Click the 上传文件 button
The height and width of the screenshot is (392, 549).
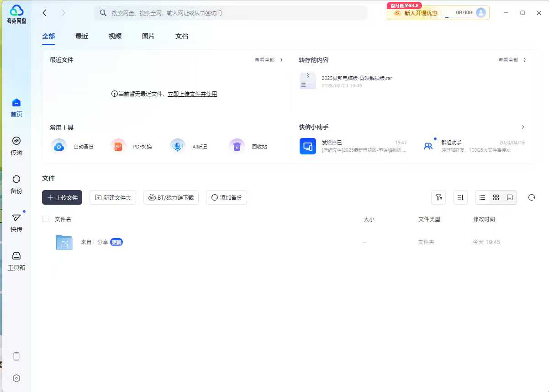[x=62, y=197]
